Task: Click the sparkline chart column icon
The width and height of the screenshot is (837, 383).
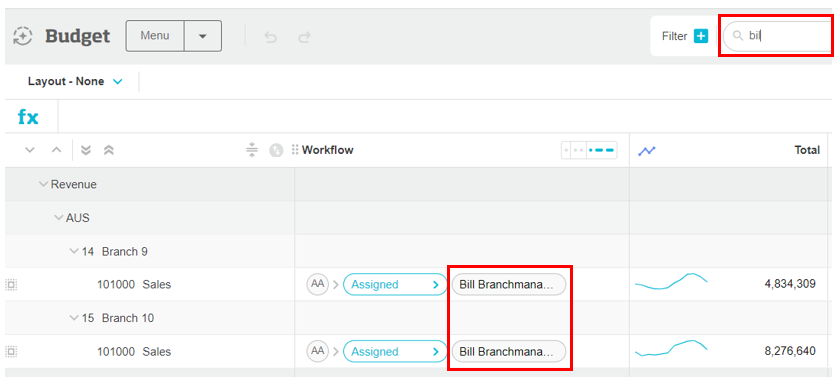Action: click(x=647, y=151)
